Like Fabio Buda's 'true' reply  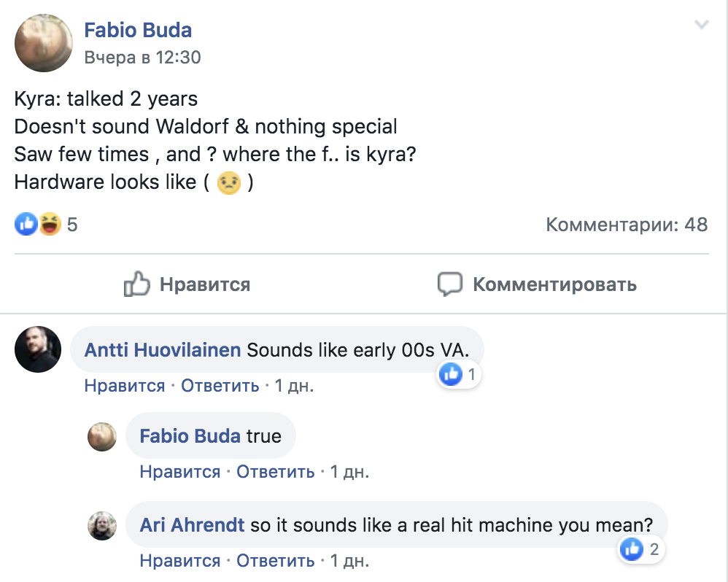[180, 472]
